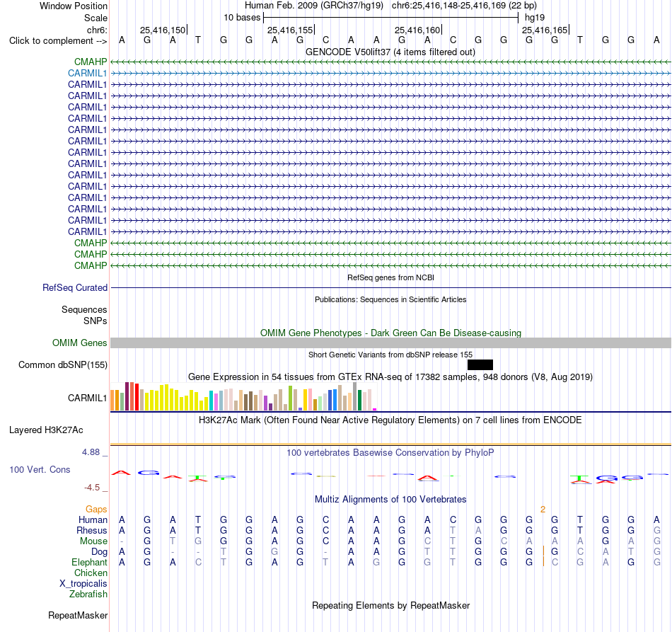Select the Zebrafish alignment row label
Screen dimensions: 672x632
pos(88,594)
